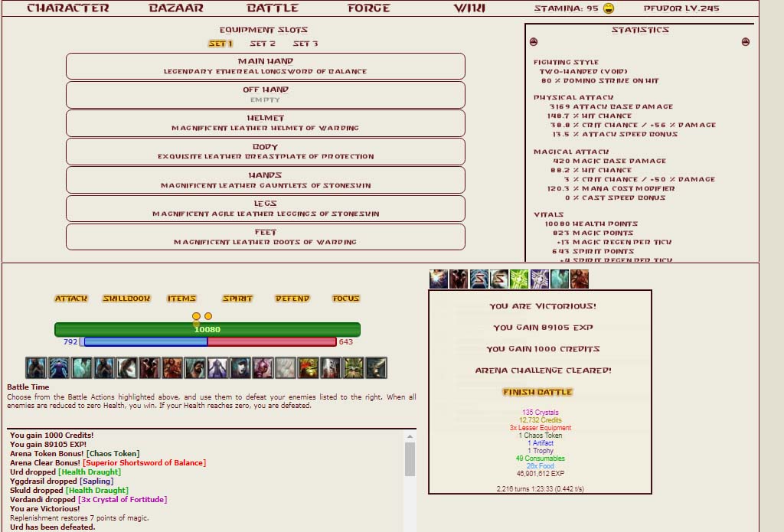Open the Main Hand equipment slot
The width and height of the screenshot is (784, 532).
pos(265,66)
